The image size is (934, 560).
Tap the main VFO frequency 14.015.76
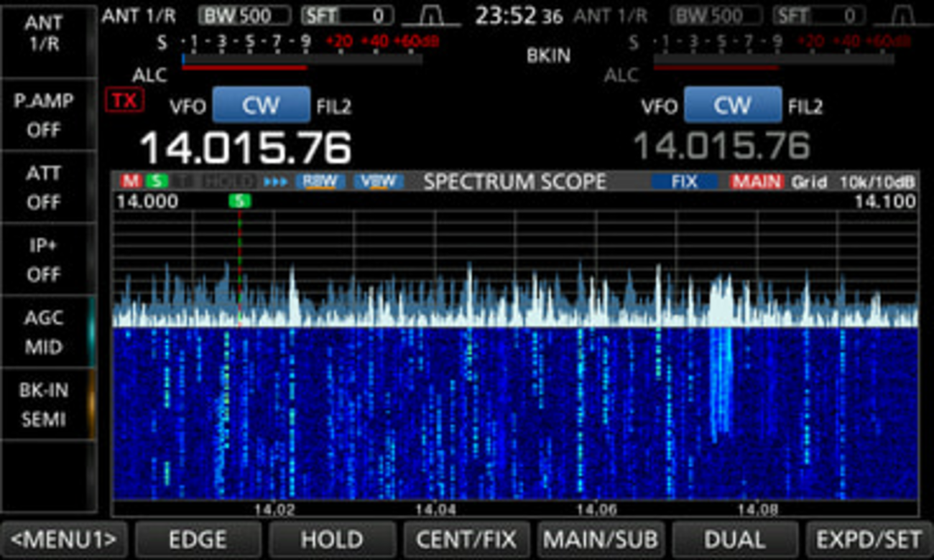245,147
